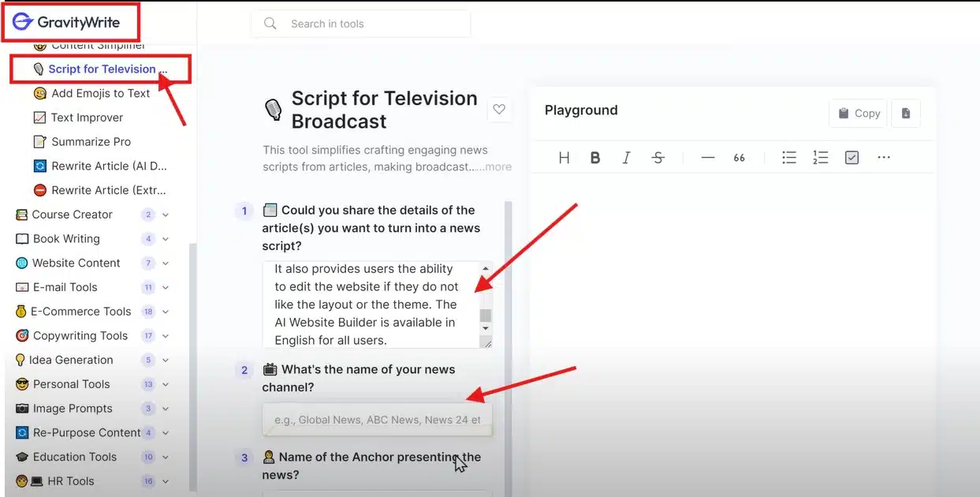Apply italic formatting in the Playground editor
Image resolution: width=980 pixels, height=497 pixels.
[x=626, y=157]
